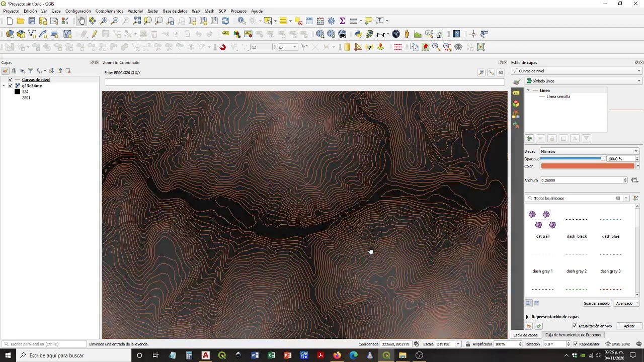Click the New Shapefile Layer icon
This screenshot has height=362, width=644.
click(x=32, y=34)
